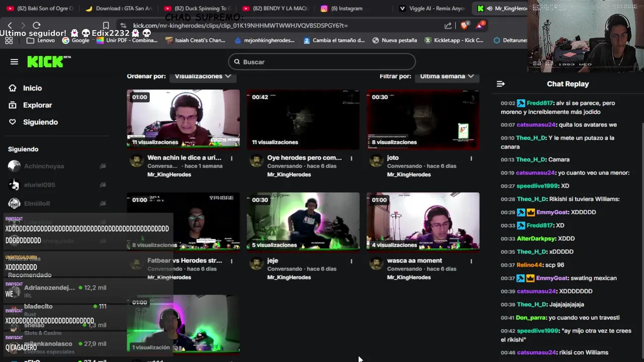Reload the page with the refresh icon
Image resolution: width=644 pixels, height=362 pixels.
37,25
